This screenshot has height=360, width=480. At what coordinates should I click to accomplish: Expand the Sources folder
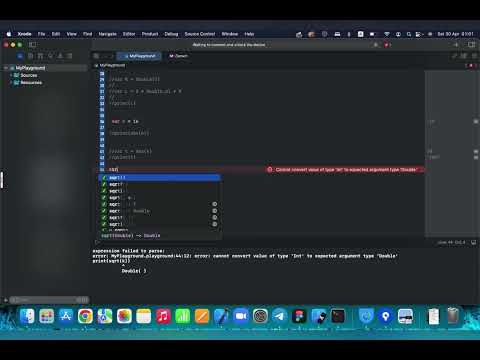[x=11, y=75]
